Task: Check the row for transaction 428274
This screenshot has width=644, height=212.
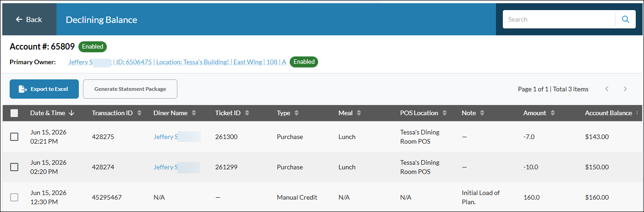Action: [14, 167]
